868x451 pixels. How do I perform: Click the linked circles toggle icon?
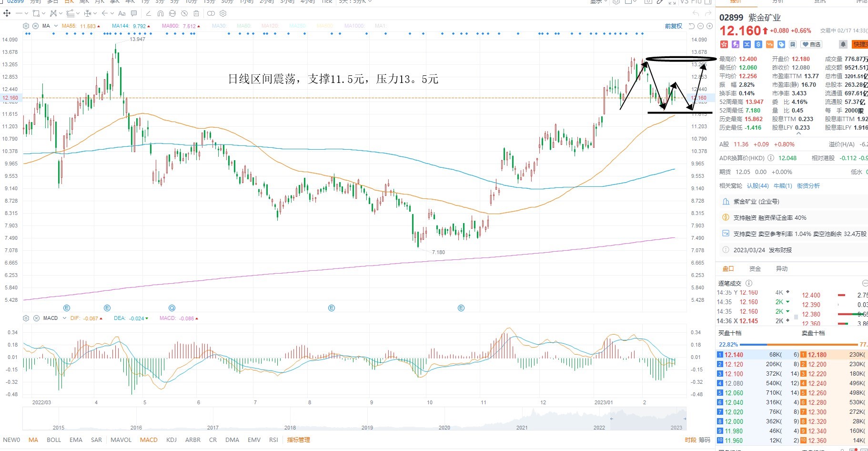[x=211, y=13]
